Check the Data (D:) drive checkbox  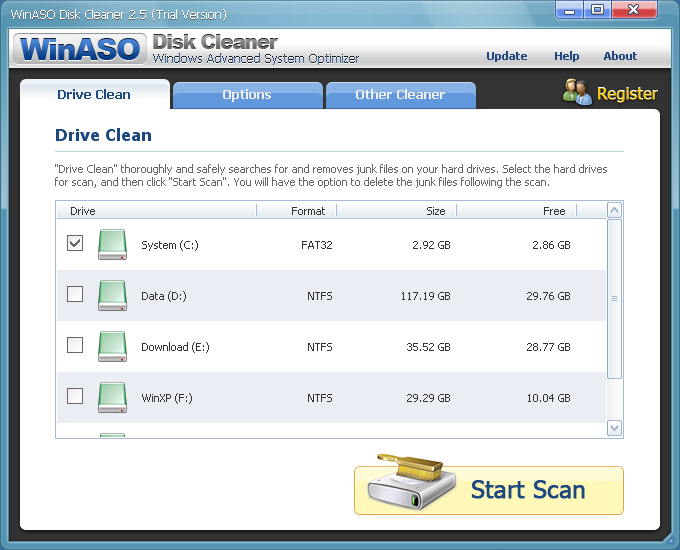(x=75, y=294)
